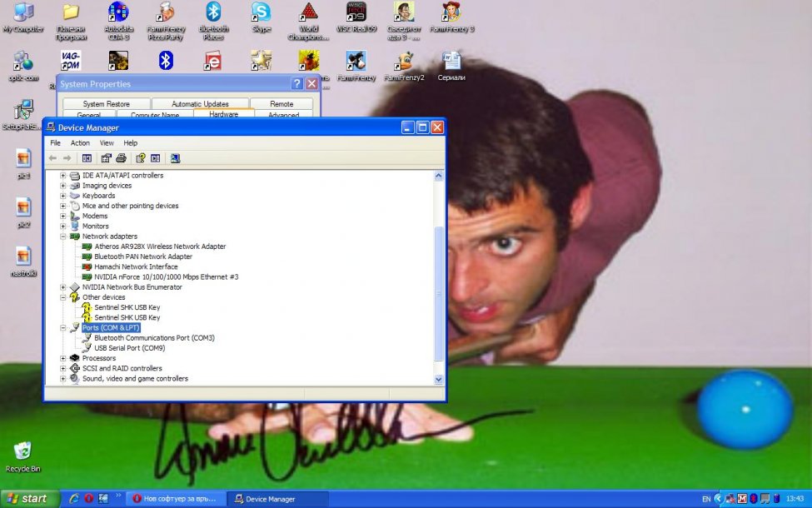This screenshot has height=508, width=812.
Task: Select My Computer desktop icon
Action: [x=23, y=13]
